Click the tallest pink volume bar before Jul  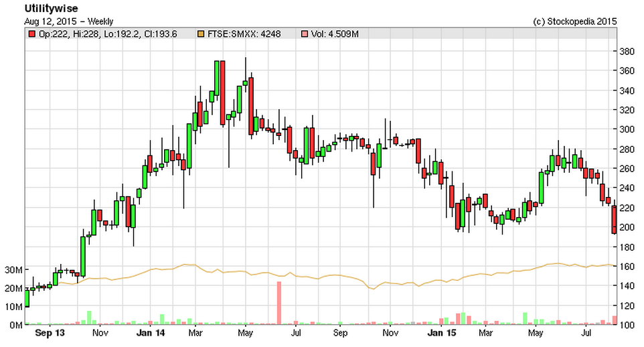(x=279, y=303)
